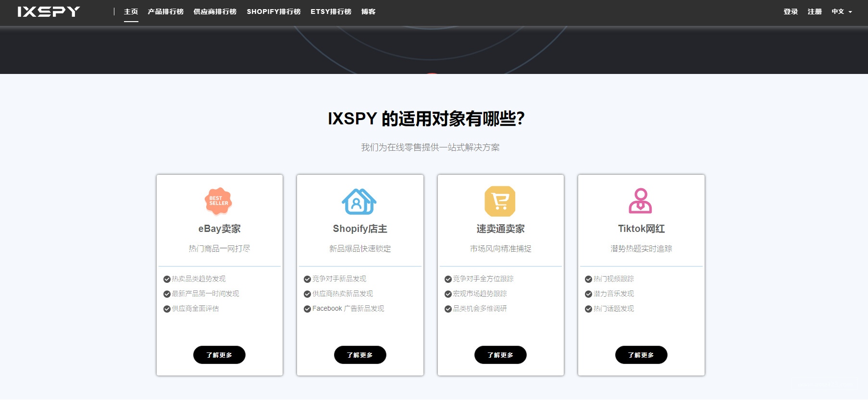Click checkmark icon beside 宏观市场趋势跟踪
Screen dimensions: 868x400
tap(448, 294)
